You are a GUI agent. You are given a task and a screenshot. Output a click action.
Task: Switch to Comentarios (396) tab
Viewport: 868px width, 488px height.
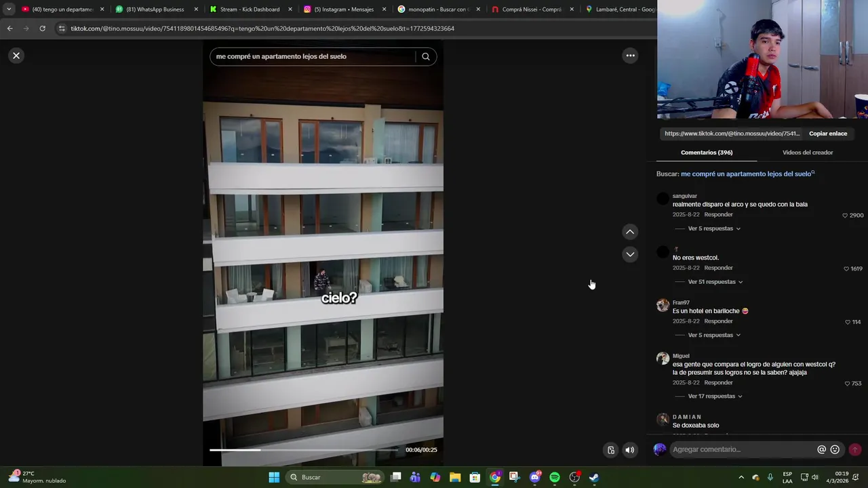pyautogui.click(x=707, y=152)
